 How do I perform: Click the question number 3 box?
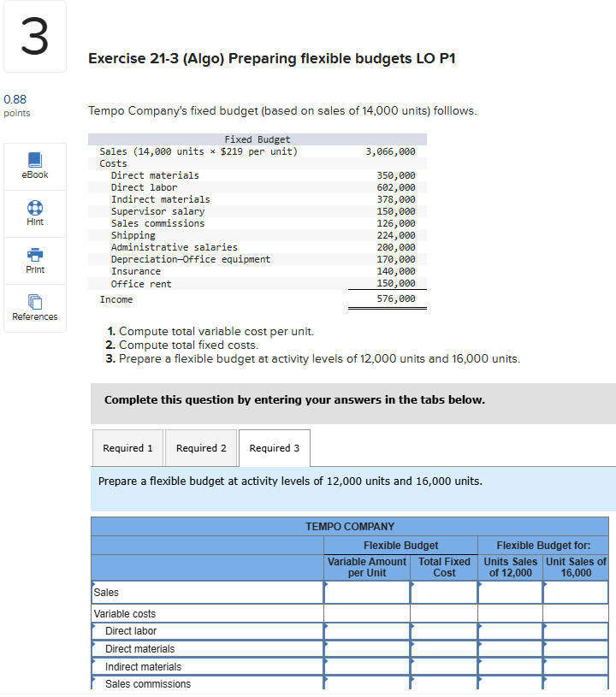tap(35, 37)
